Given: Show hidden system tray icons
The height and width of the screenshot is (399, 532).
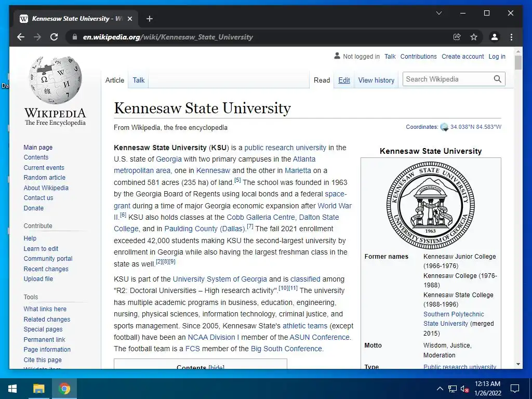Looking at the screenshot, I should pos(440,389).
